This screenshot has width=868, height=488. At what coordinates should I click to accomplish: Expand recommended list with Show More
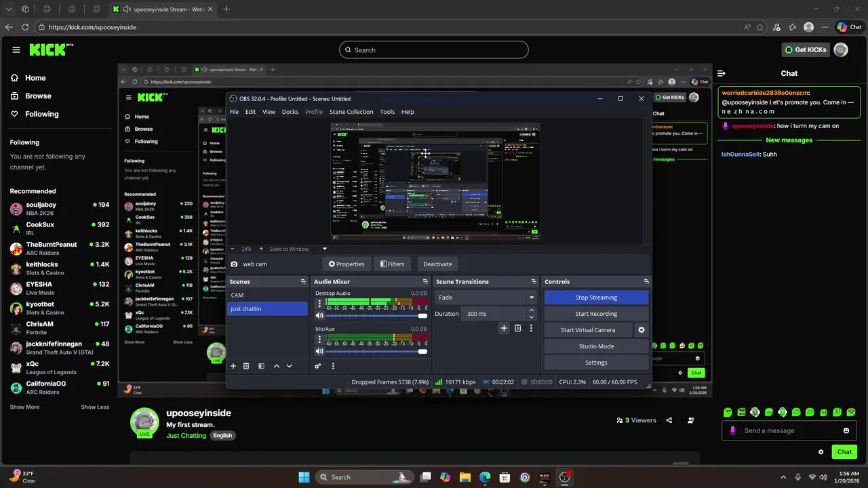pyautogui.click(x=24, y=407)
